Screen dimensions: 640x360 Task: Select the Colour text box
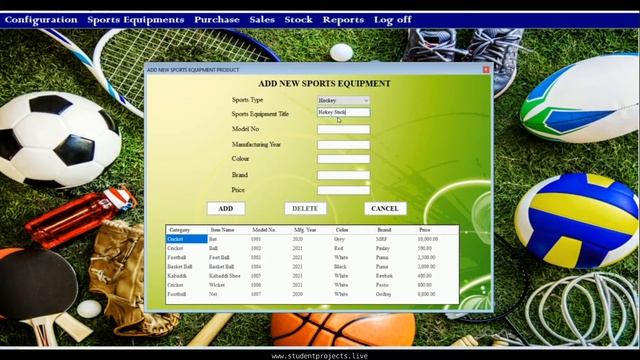point(344,159)
